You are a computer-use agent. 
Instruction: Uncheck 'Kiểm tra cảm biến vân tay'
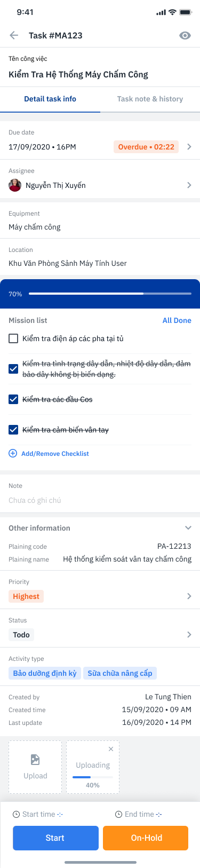[13, 430]
